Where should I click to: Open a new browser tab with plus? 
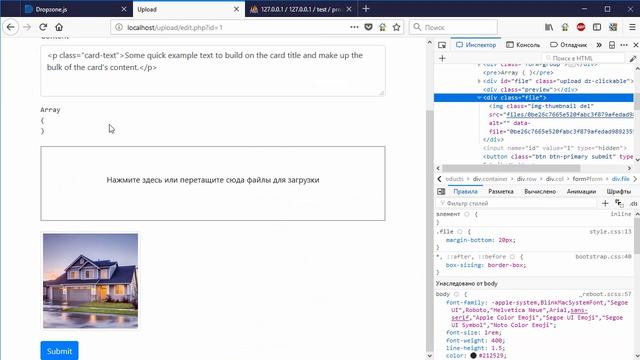(366, 9)
